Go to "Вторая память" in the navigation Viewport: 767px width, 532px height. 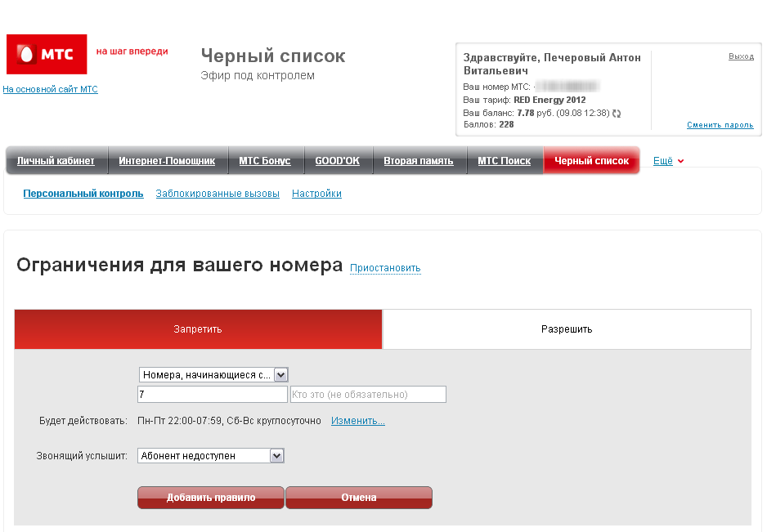tap(418, 161)
